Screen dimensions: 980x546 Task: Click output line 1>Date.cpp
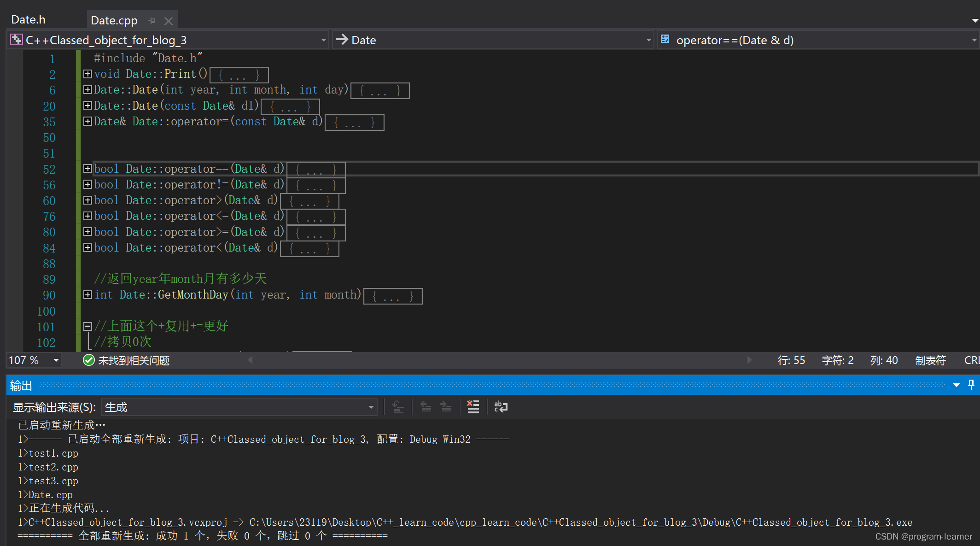(x=46, y=495)
